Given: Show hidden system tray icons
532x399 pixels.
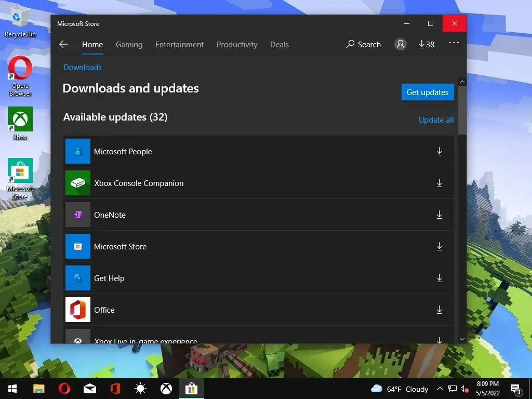Looking at the screenshot, I should [x=440, y=389].
